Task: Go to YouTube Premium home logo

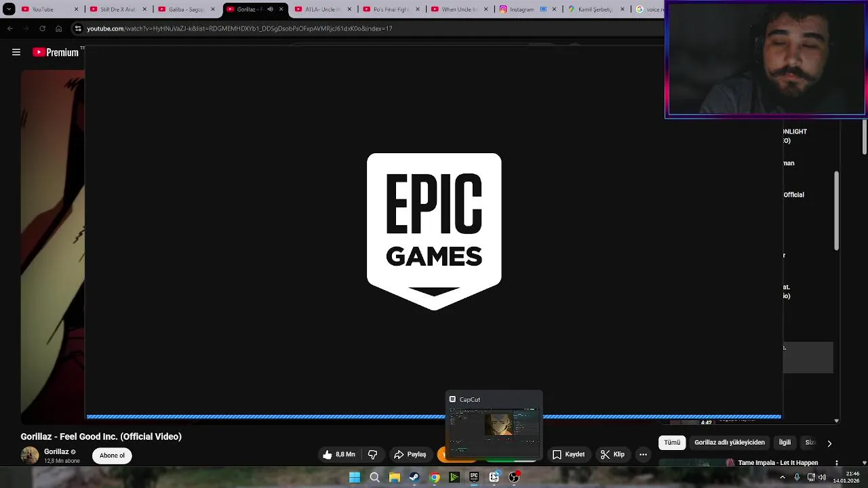Action: [56, 52]
